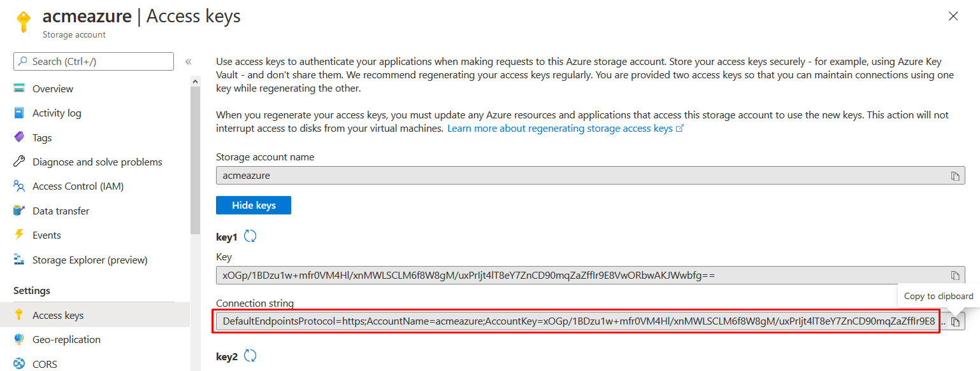Copy the key1 connection string to clipboard
The image size is (980, 371).
pyautogui.click(x=955, y=321)
